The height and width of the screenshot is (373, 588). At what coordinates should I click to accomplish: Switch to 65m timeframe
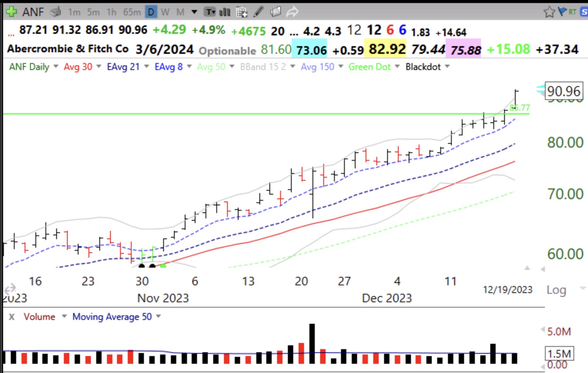[132, 12]
